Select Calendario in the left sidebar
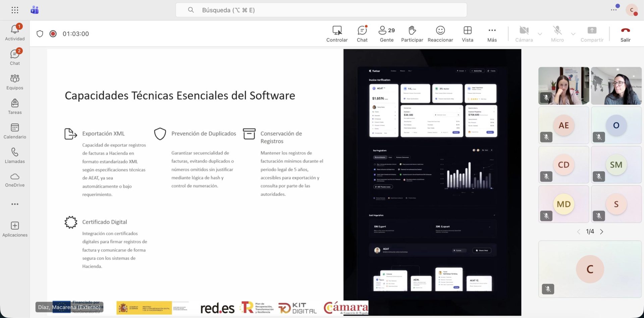This screenshot has width=644, height=318. 15,131
